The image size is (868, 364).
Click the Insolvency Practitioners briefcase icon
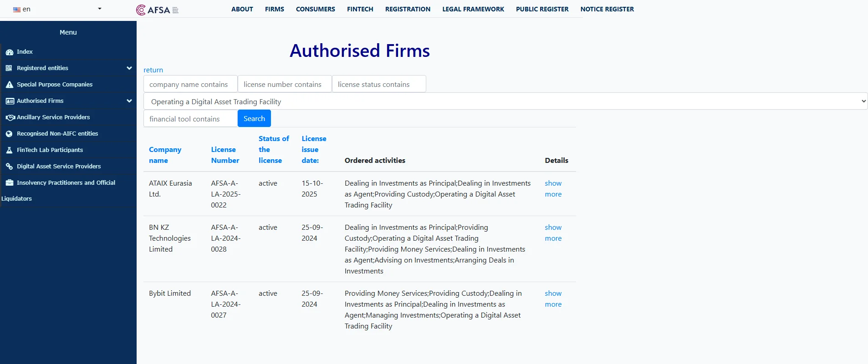[x=10, y=183]
